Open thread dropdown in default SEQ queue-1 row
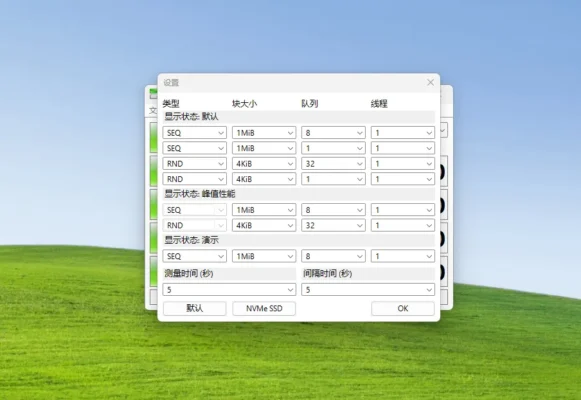This screenshot has height=400, width=581. point(403,148)
